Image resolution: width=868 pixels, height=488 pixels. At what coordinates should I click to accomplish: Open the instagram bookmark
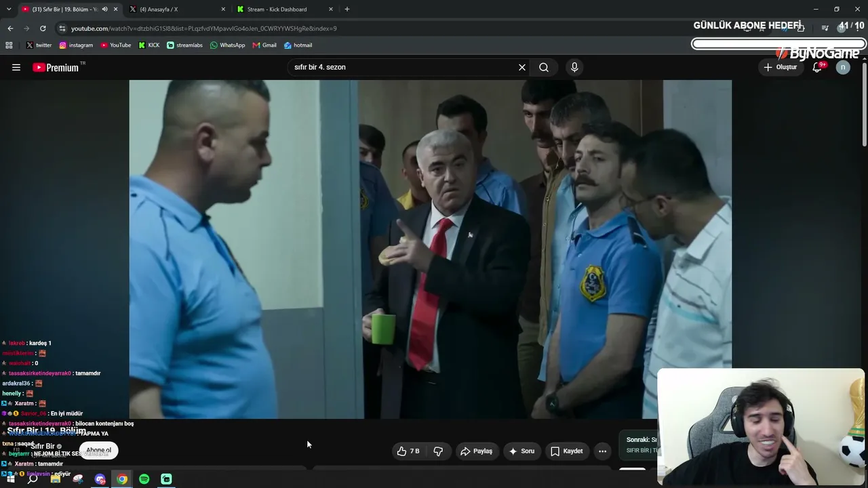76,45
